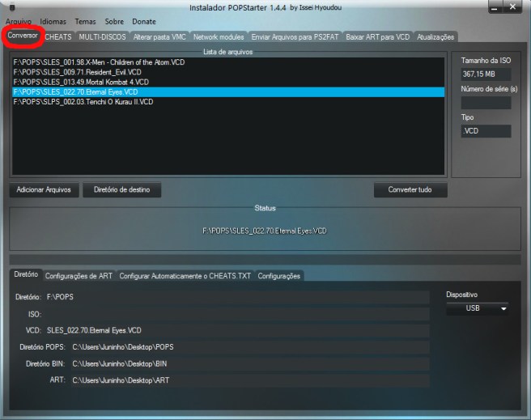Click the Número de série input field

coord(486,103)
